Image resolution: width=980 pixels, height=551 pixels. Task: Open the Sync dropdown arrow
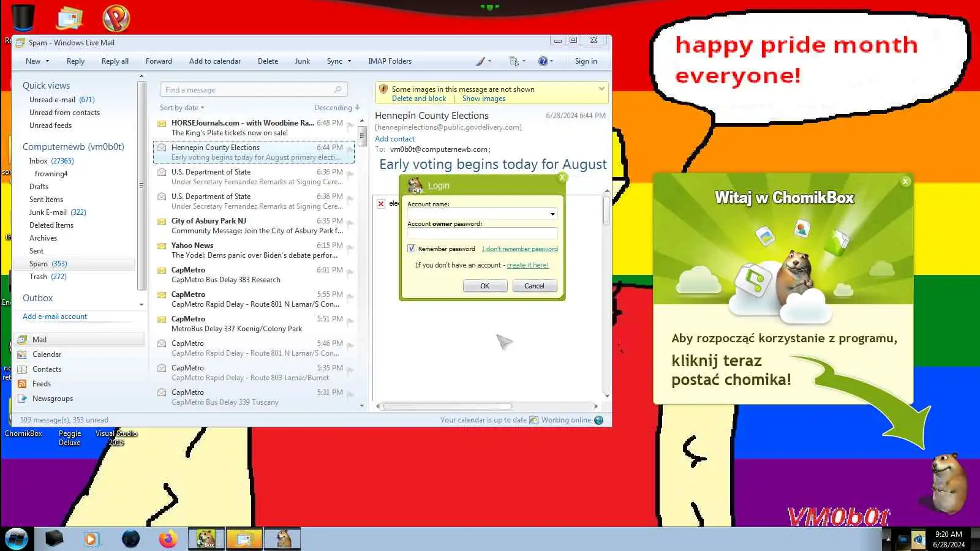[349, 61]
